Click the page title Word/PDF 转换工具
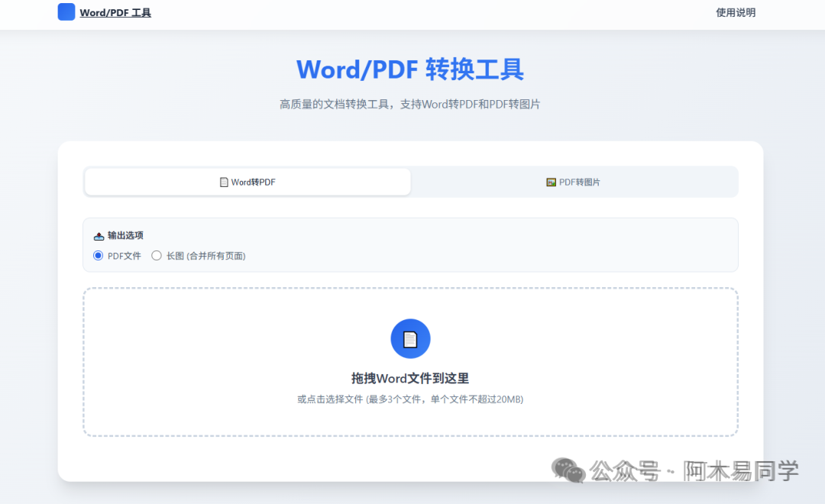 pos(410,69)
